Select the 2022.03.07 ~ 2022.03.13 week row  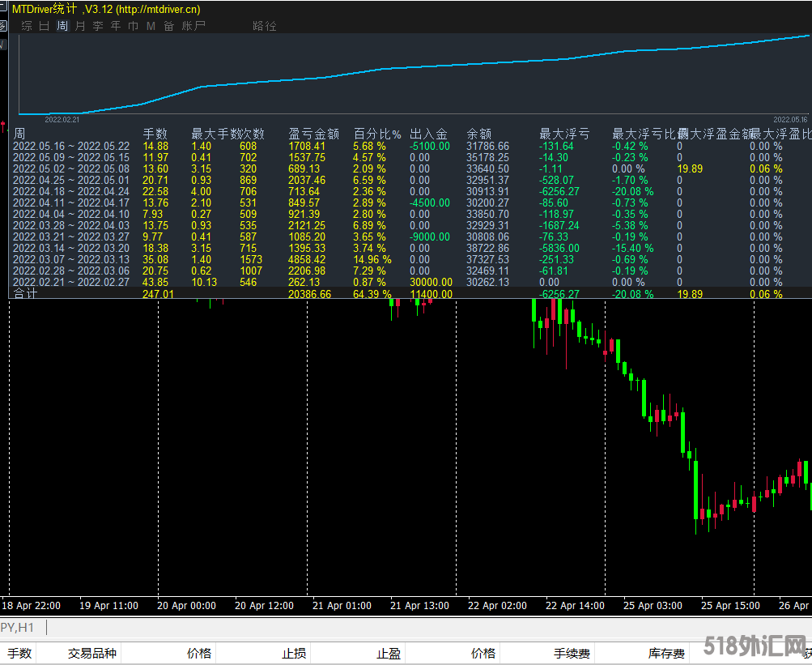[71, 260]
